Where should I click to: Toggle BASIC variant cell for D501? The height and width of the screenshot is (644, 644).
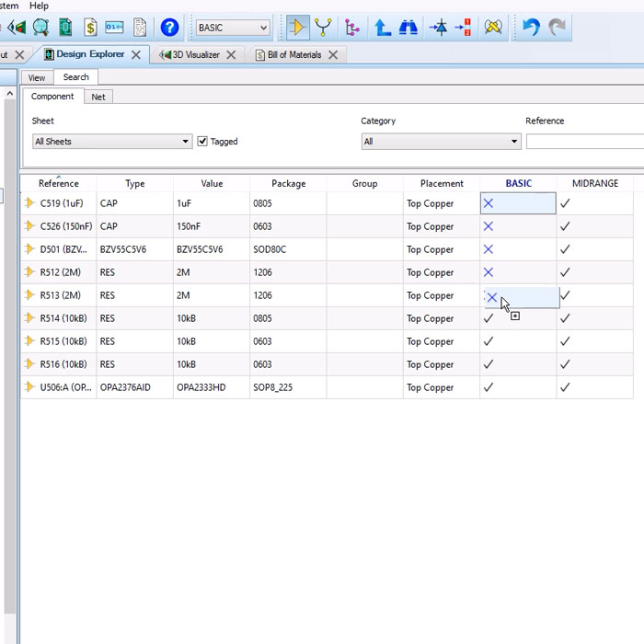point(518,249)
